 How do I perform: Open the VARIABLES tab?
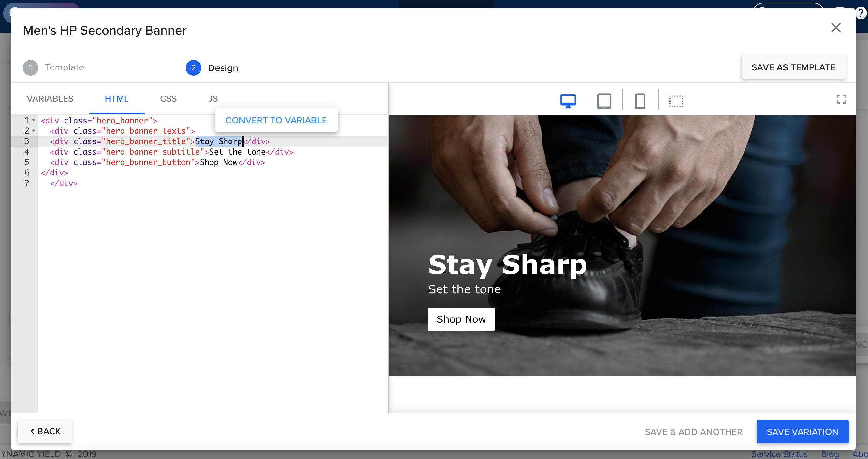(x=50, y=99)
